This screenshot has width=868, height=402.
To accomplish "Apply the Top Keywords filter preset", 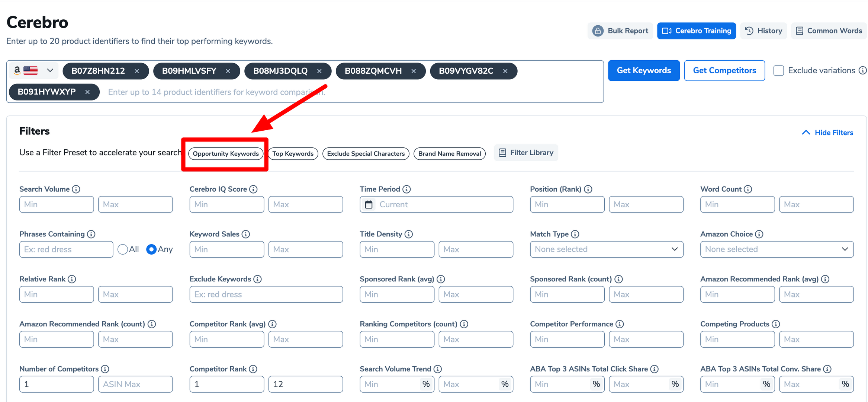I will [x=293, y=154].
